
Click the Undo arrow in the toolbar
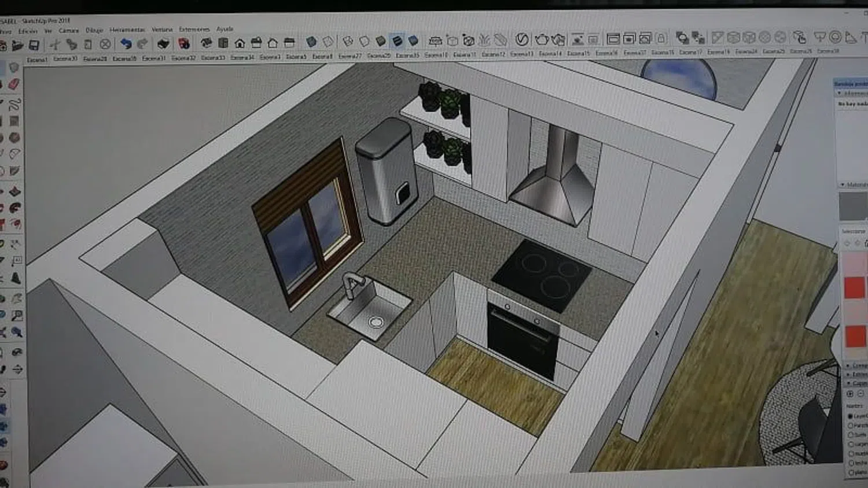tap(126, 44)
